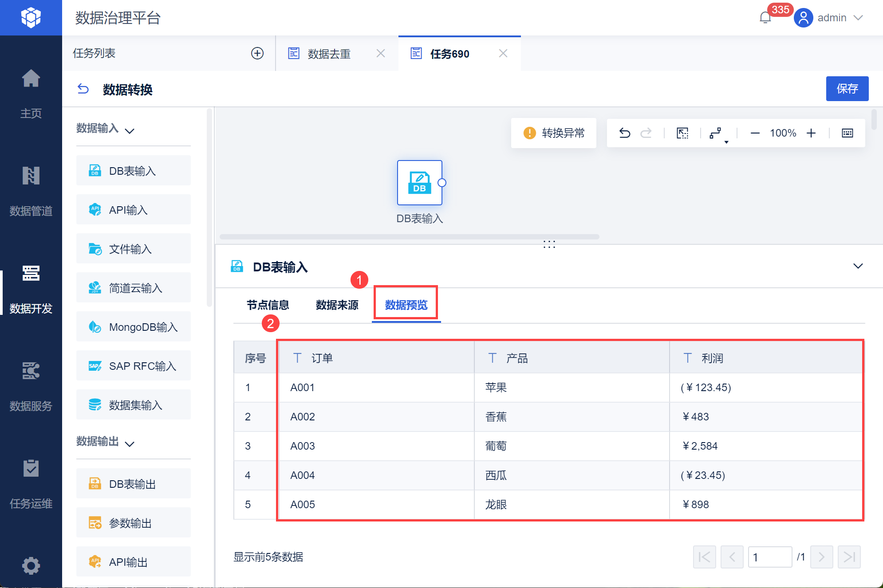Switch to the 数据来源 tab
This screenshot has height=588, width=883.
337,305
